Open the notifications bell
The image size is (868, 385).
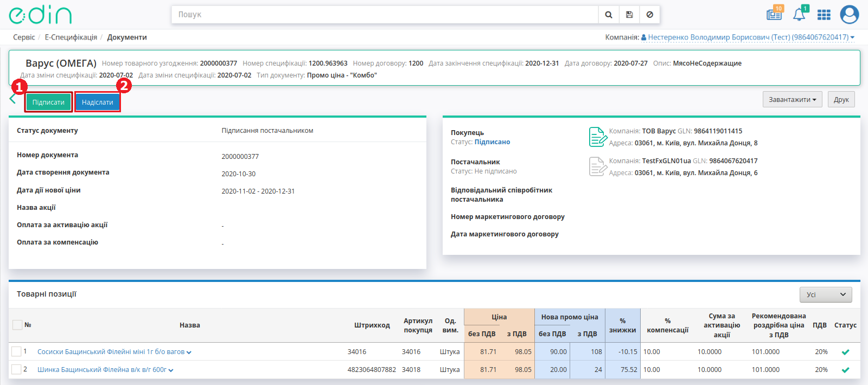[x=799, y=14]
